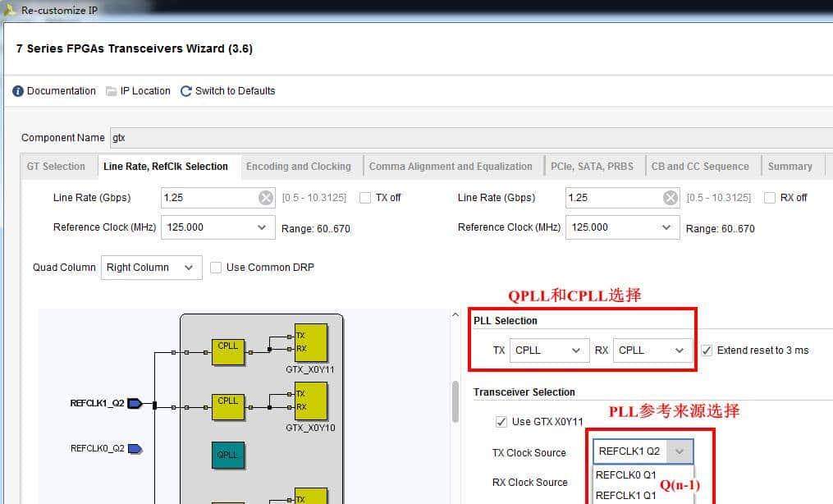Screen dimensions: 833x504
Task: Enable the RX off checkbox
Action: pyautogui.click(x=769, y=198)
